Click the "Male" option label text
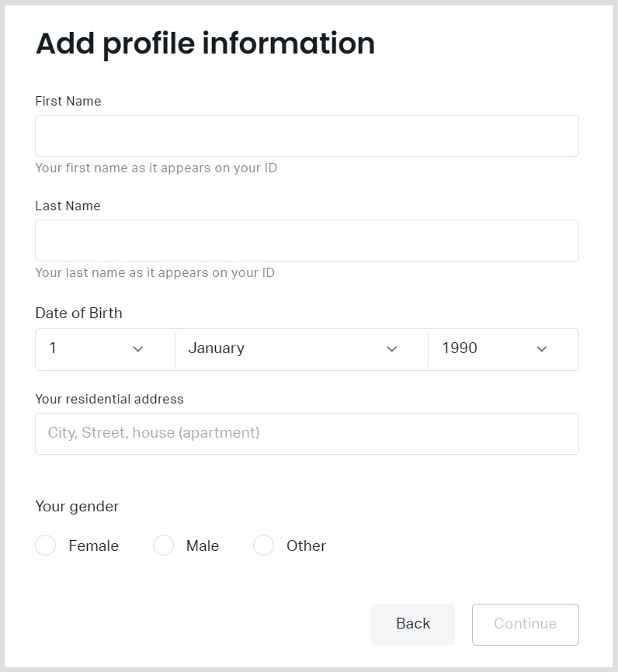The image size is (618, 672). [x=203, y=546]
